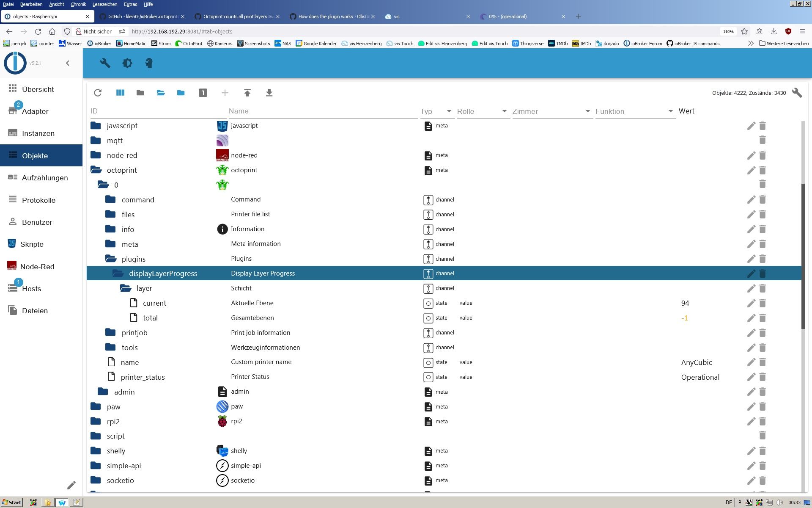Delete the node-red object
This screenshot has height=508, width=812.
tap(763, 155)
